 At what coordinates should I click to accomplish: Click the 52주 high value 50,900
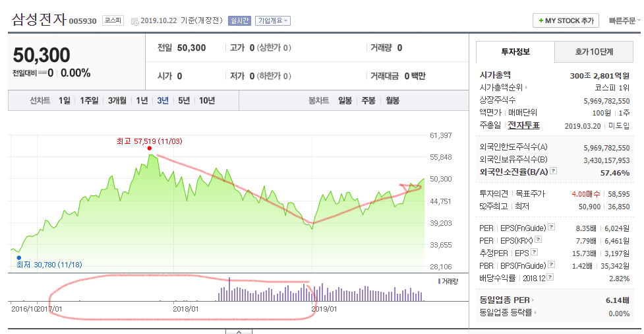tap(589, 206)
